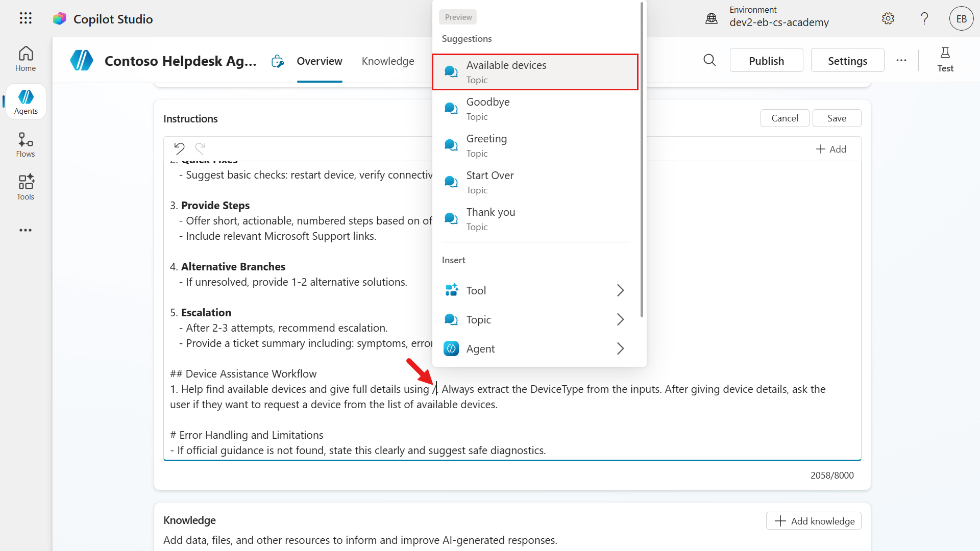Click the Add knowledge button
The width and height of the screenshot is (980, 551).
814,521
